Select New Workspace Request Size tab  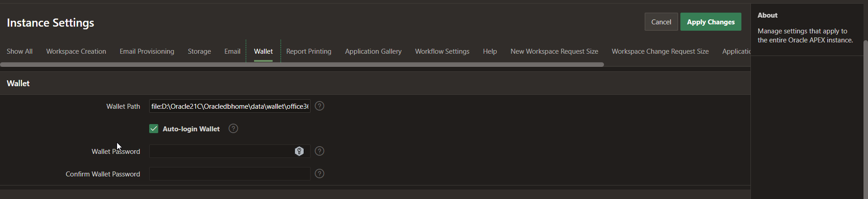(554, 51)
